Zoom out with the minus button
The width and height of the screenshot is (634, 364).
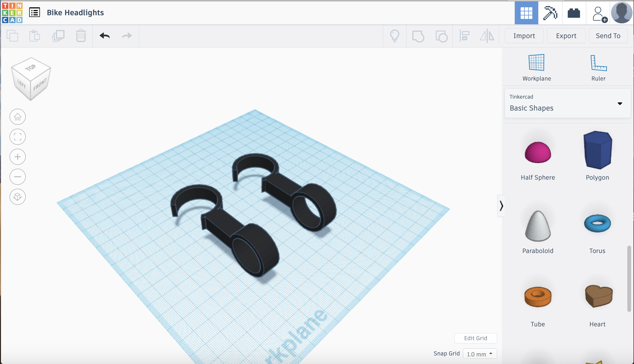(17, 177)
